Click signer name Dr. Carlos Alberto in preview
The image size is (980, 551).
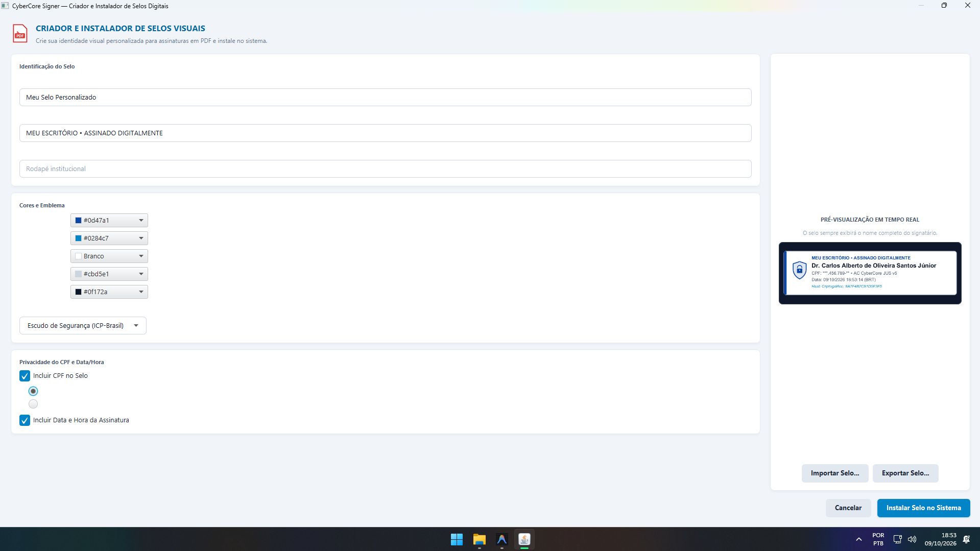[873, 266]
